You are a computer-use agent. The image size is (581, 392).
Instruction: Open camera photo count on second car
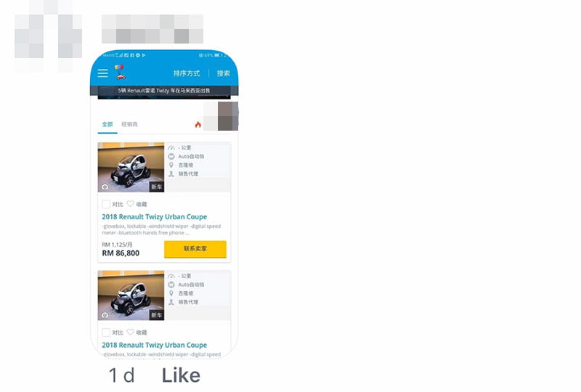pyautogui.click(x=107, y=315)
